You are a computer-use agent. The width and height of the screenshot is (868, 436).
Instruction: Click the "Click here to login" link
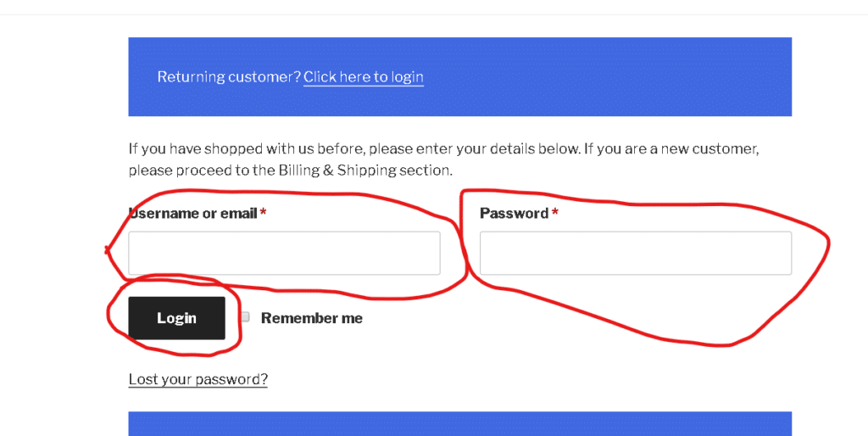point(363,77)
